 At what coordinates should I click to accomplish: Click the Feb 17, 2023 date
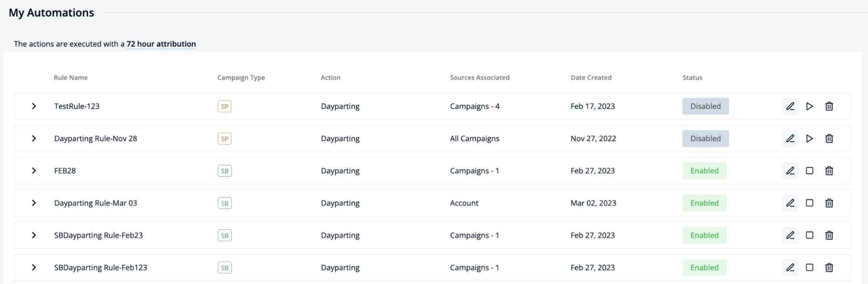pos(593,106)
